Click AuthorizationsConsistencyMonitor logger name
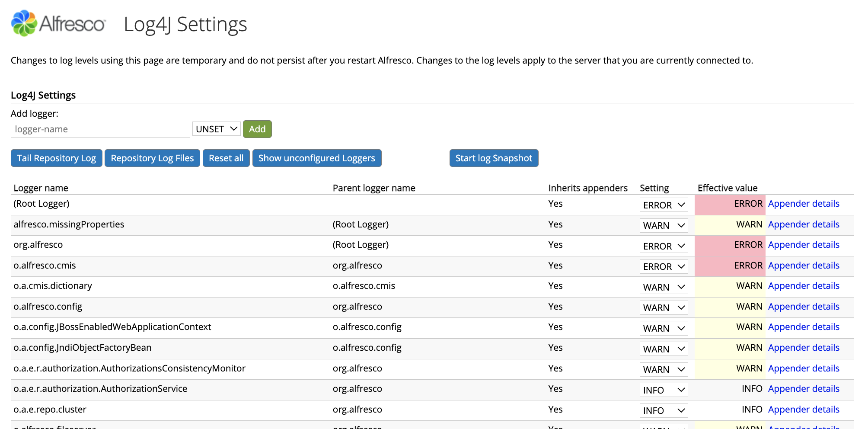The height and width of the screenshot is (429, 868). [x=129, y=368]
